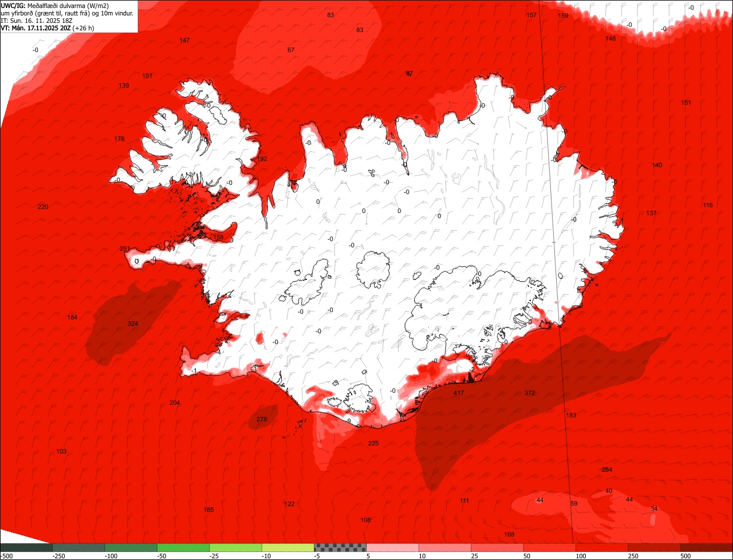Click the map value '111'
The height and width of the screenshot is (560, 733).
click(x=464, y=500)
